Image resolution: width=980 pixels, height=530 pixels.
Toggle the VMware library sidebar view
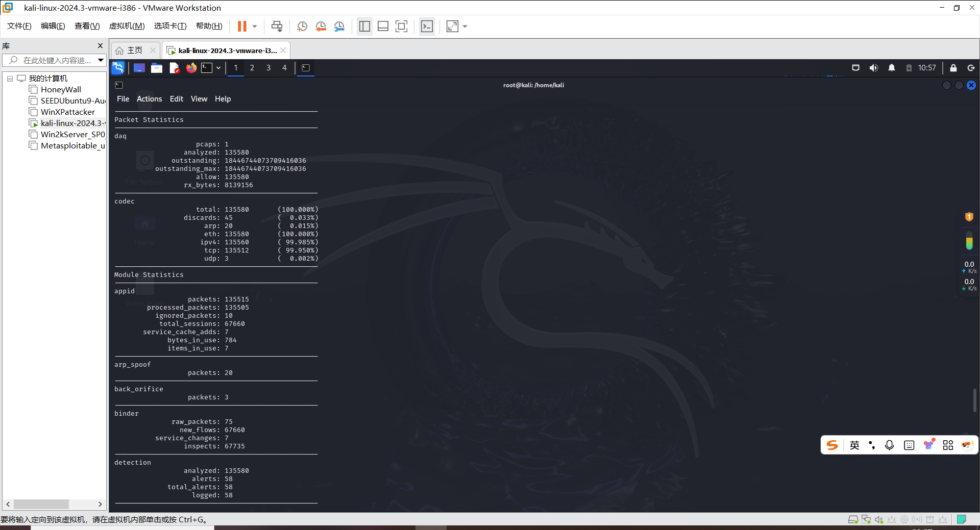[x=364, y=26]
